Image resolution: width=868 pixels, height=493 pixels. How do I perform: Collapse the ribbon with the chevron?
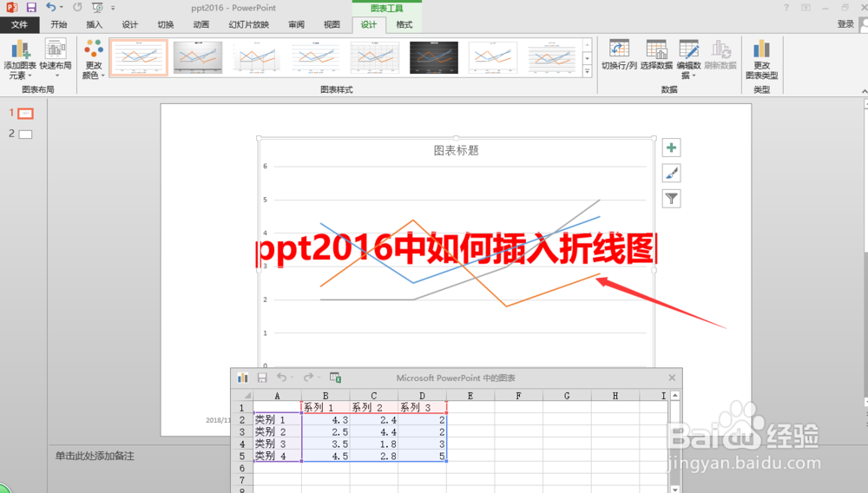pos(865,91)
